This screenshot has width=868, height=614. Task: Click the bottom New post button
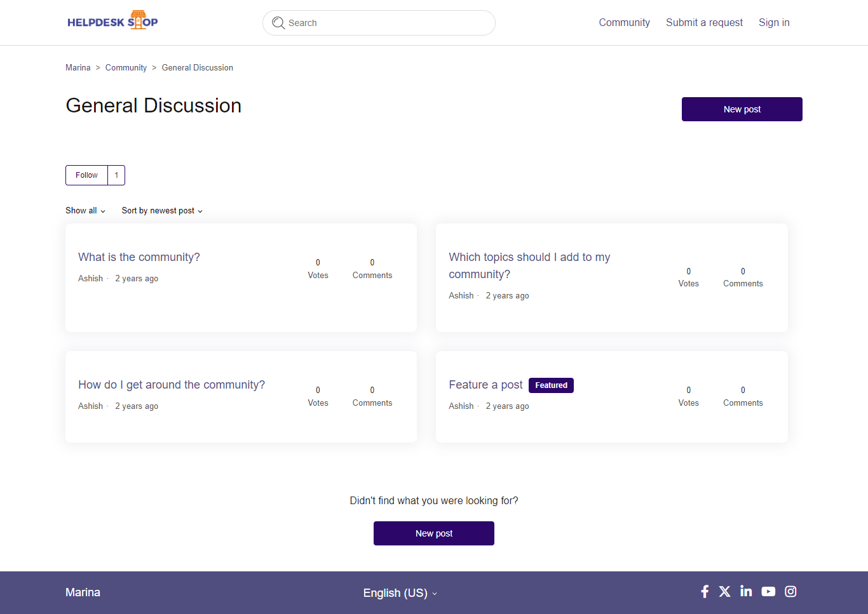click(x=434, y=533)
